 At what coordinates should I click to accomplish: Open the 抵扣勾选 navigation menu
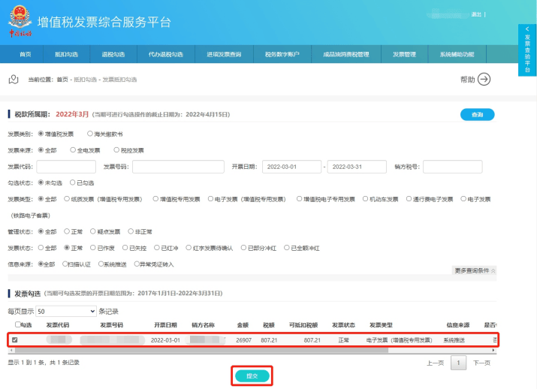(x=66, y=55)
